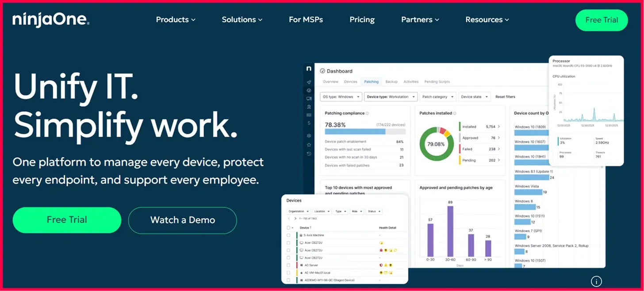Open the Device type: Workstation dropdown

(391, 96)
